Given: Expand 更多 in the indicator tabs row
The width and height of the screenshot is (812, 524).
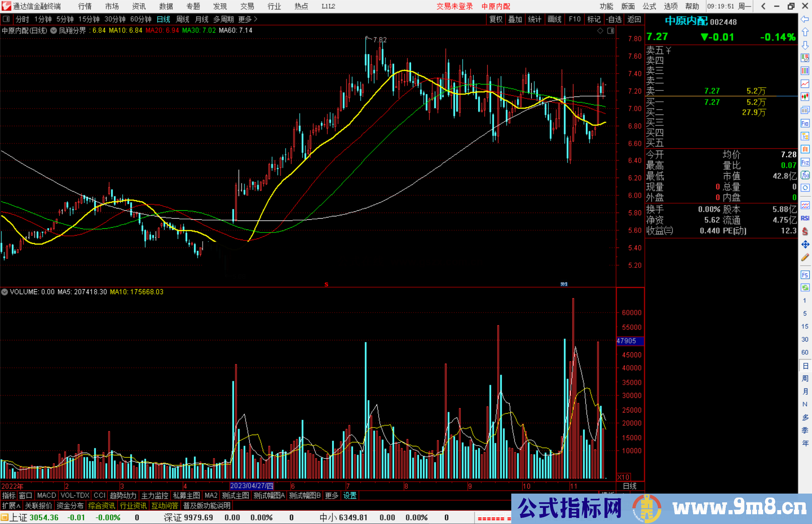Looking at the screenshot, I should tap(332, 495).
